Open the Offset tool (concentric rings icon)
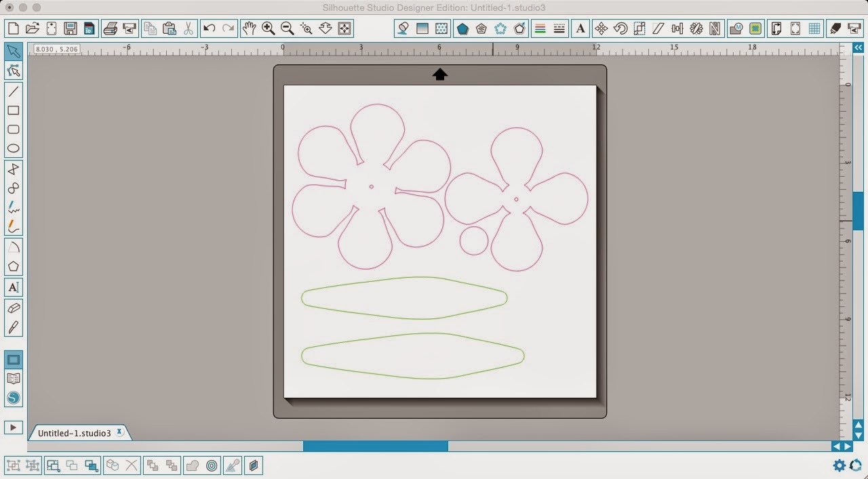 click(212, 465)
